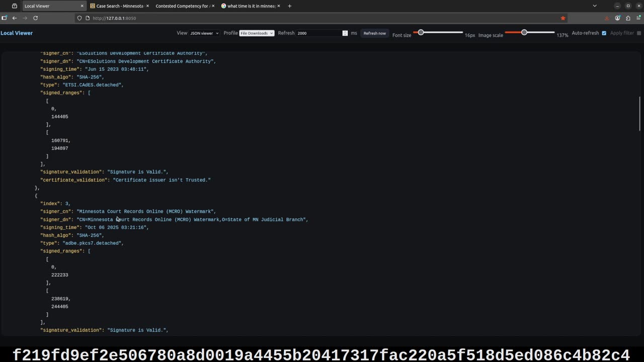This screenshot has height=362, width=644.
Task: Click the value 160791 in signed_ranges
Action: pos(60,140)
